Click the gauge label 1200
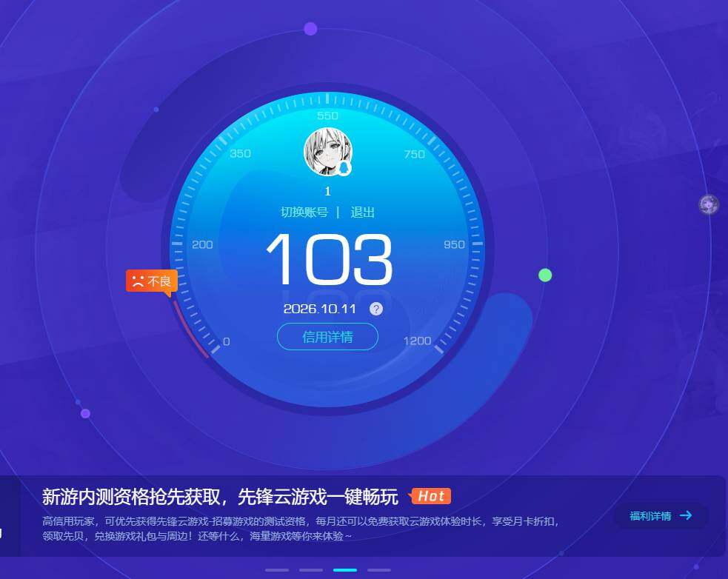 pos(417,341)
